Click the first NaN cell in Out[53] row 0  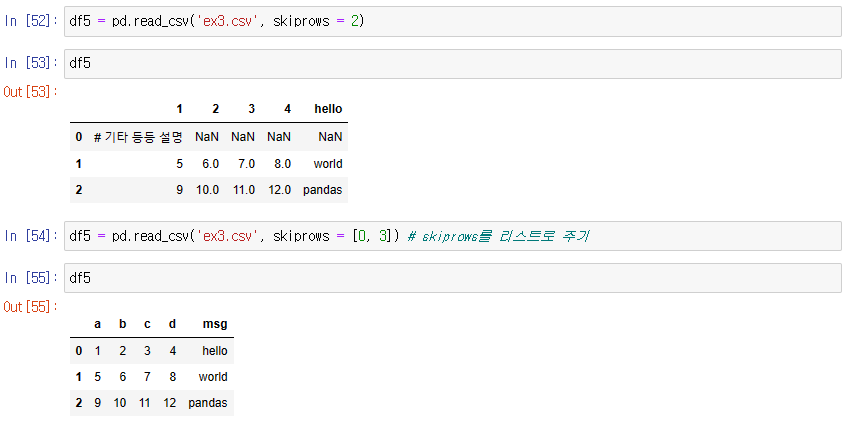(x=207, y=137)
